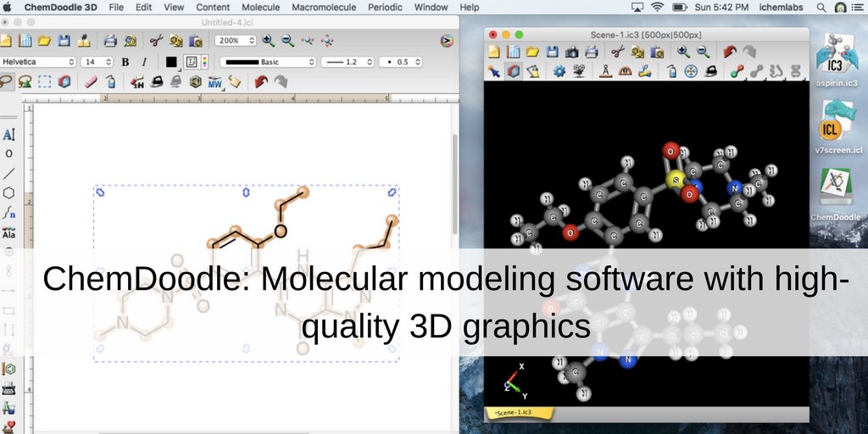868x434 pixels.
Task: Cut selection with scissors in Untitled-4.icl
Action: [157, 41]
